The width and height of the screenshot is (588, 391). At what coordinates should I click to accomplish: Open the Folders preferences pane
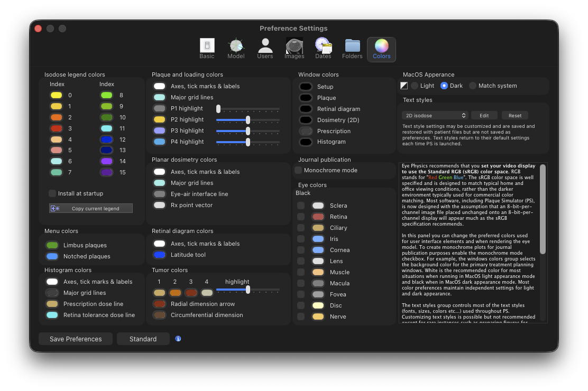(352, 49)
